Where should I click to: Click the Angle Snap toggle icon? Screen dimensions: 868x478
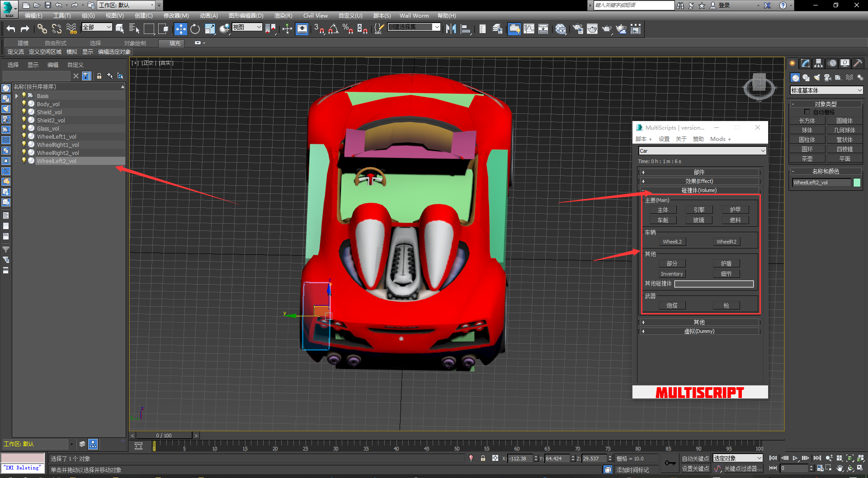333,29
